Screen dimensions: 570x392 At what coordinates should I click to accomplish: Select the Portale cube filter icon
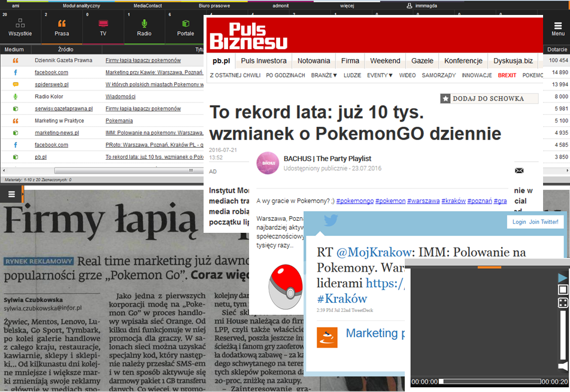click(x=186, y=23)
